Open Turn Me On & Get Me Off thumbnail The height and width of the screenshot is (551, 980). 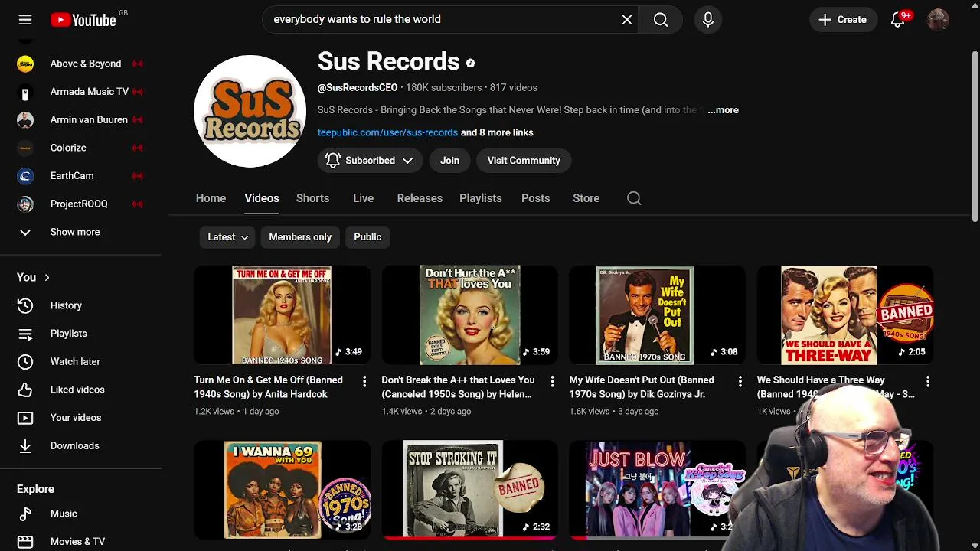tap(282, 315)
